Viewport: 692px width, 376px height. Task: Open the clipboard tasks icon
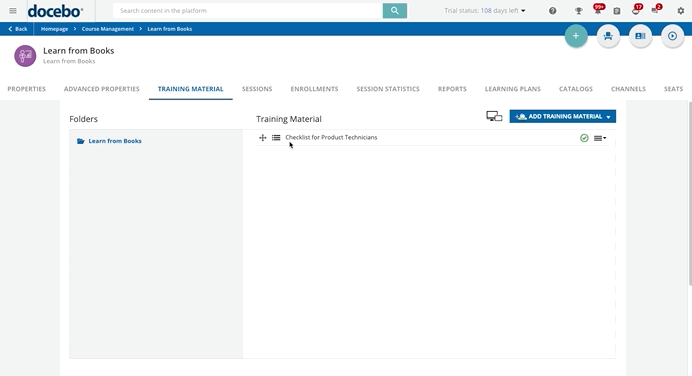pyautogui.click(x=617, y=11)
